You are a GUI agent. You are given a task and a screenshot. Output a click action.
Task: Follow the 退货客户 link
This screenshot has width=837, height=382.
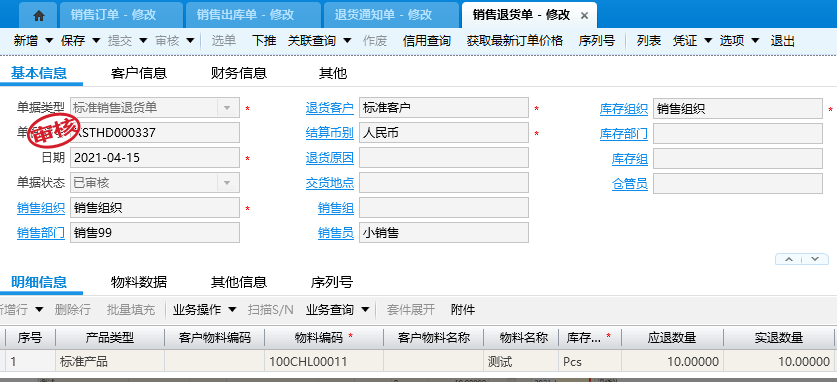329,108
